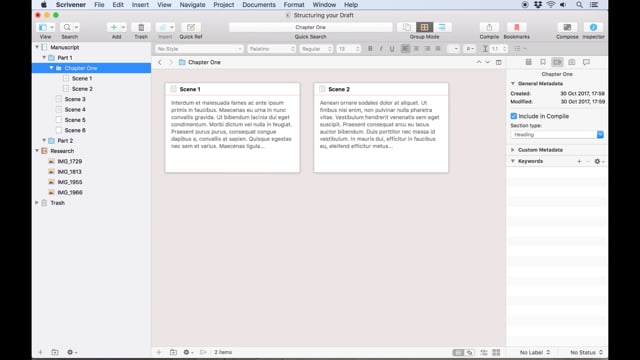The image size is (640, 360).
Task: Click the Quick Search field
Action: pyautogui.click(x=311, y=27)
